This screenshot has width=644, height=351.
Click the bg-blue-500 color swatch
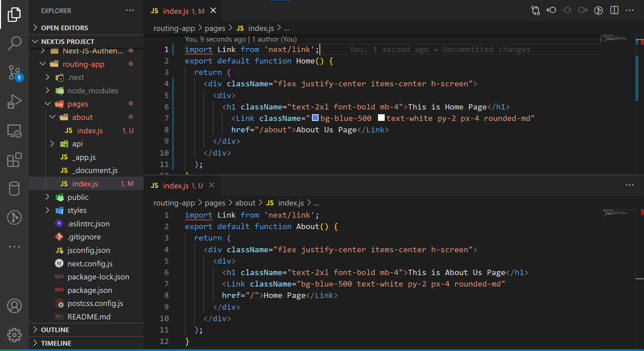tap(315, 118)
